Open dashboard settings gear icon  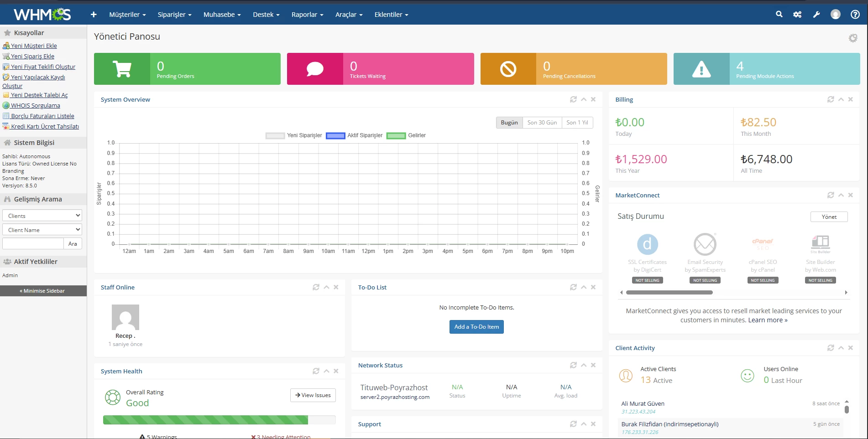(852, 38)
